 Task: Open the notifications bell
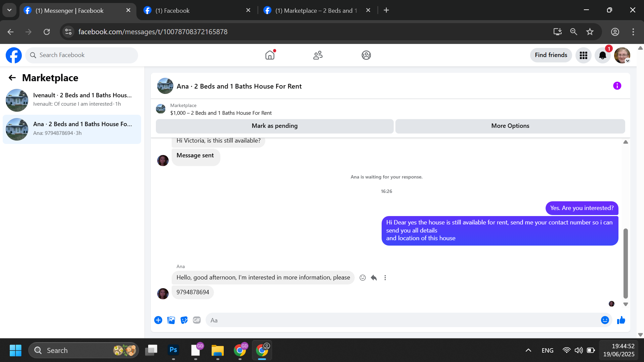(603, 55)
